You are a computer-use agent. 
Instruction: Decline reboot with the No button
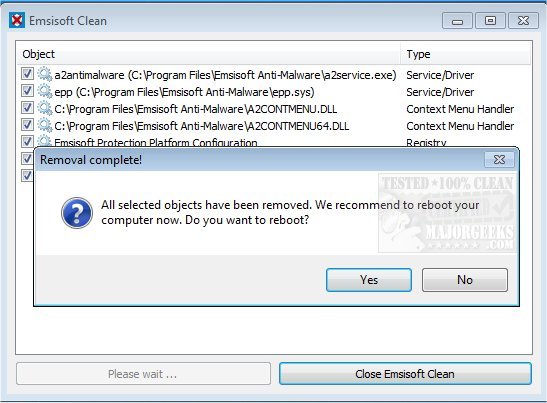(465, 280)
